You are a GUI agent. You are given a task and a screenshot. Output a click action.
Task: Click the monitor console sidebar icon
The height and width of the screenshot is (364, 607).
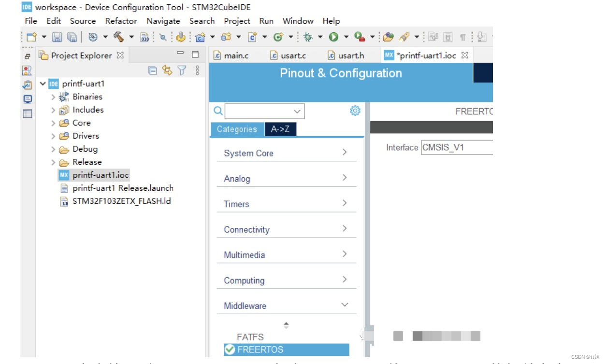[28, 99]
